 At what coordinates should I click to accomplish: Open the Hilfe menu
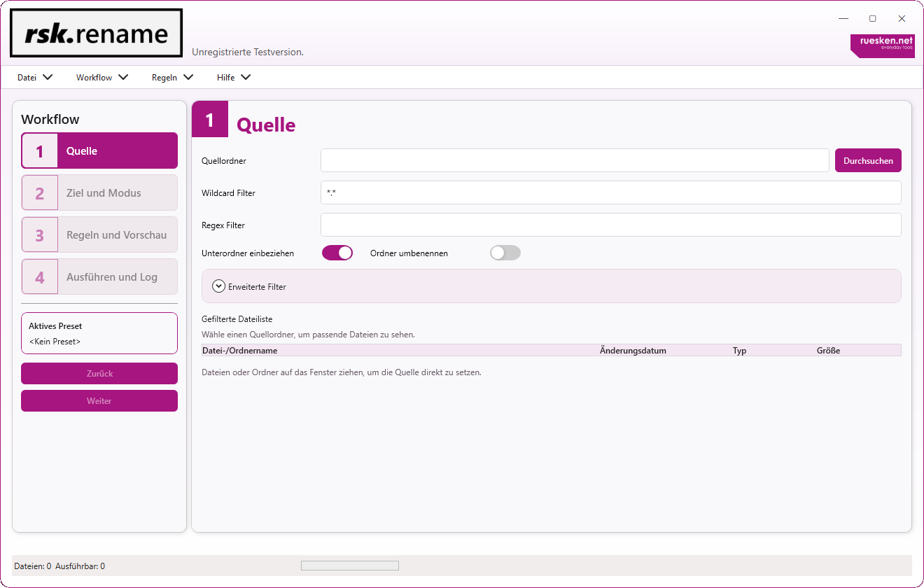coord(234,78)
